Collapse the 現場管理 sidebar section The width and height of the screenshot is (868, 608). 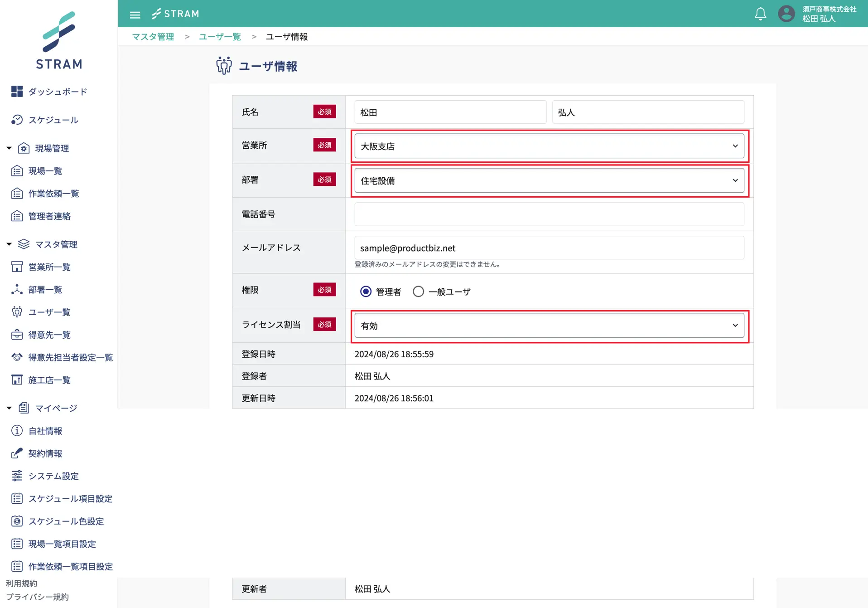(9, 148)
